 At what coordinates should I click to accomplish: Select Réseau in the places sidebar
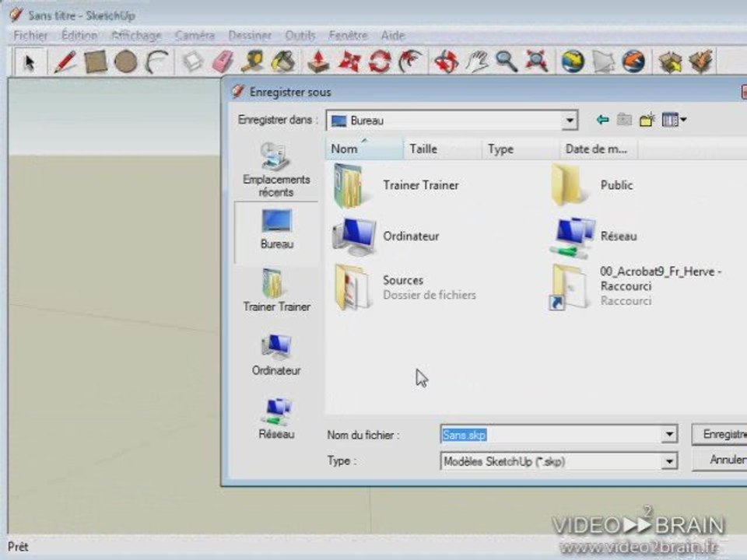pyautogui.click(x=276, y=418)
